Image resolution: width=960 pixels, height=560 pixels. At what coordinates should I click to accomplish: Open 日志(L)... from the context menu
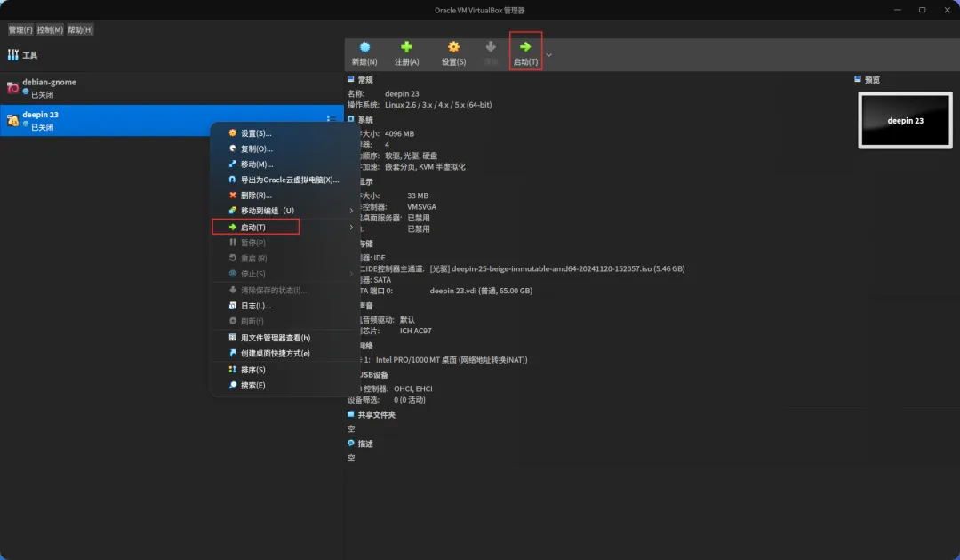(x=284, y=306)
